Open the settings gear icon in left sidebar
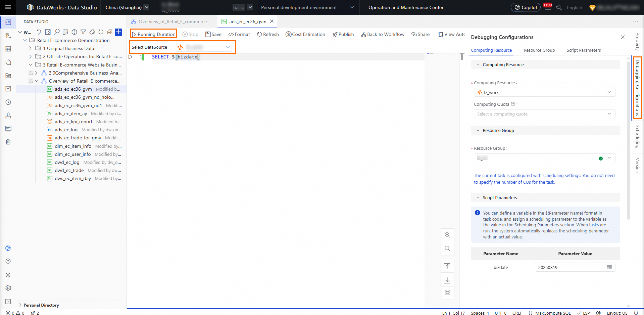The height and width of the screenshot is (315, 644). [x=8, y=288]
